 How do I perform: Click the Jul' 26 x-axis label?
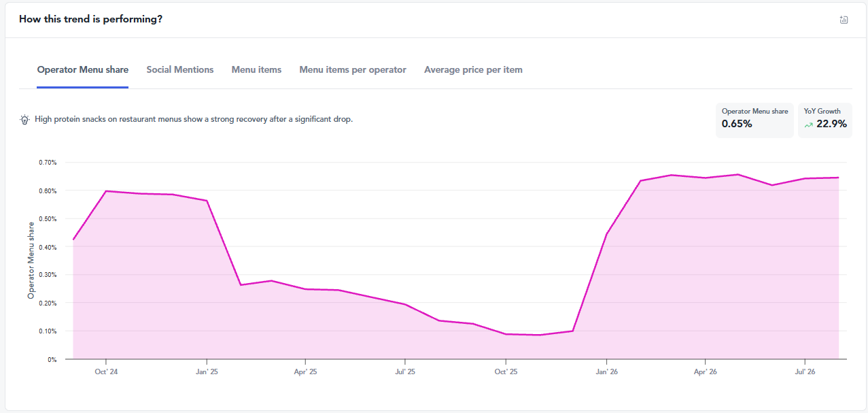(805, 371)
